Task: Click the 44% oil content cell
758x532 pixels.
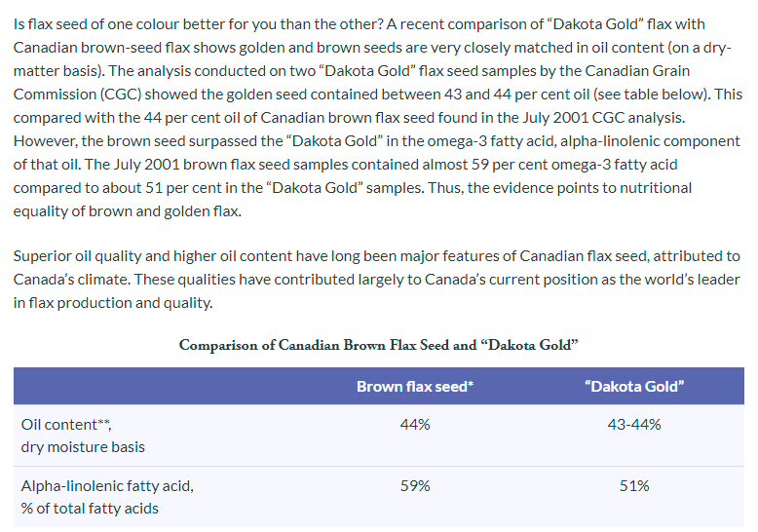Action: [x=415, y=425]
